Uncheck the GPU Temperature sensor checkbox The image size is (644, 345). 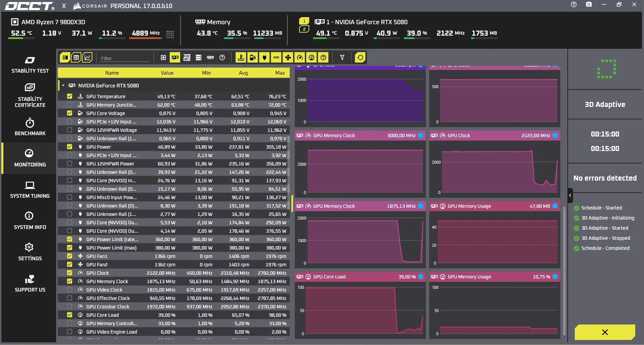coord(70,96)
